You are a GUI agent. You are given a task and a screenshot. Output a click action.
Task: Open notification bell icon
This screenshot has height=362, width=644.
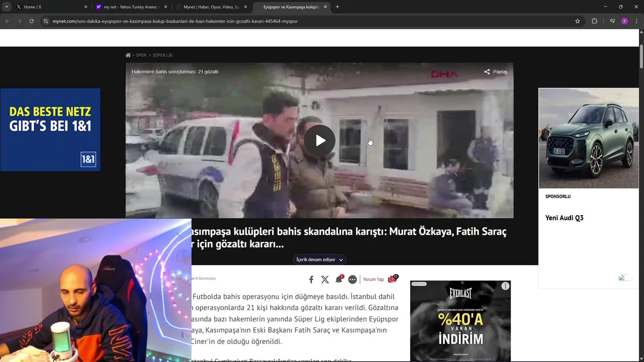click(339, 280)
